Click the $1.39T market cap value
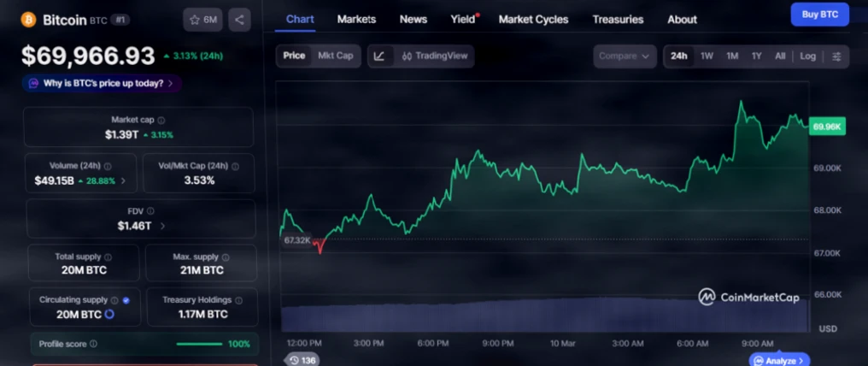 pos(122,134)
